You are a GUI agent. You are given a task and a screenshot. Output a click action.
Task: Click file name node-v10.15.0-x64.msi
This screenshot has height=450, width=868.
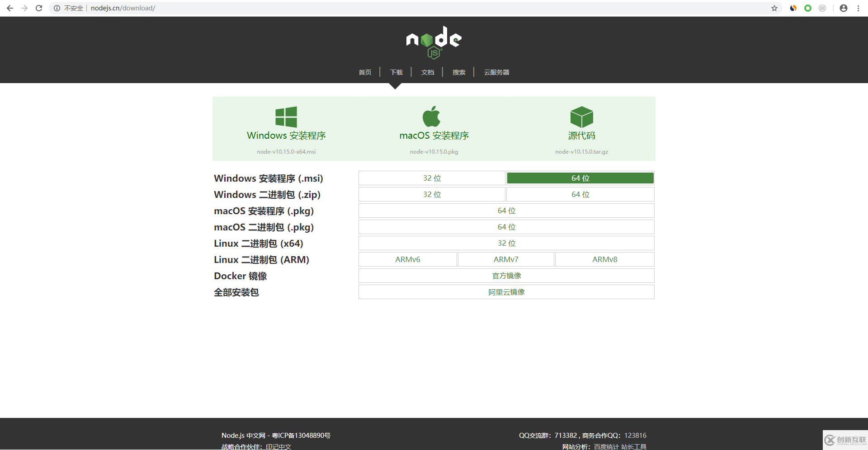point(286,152)
